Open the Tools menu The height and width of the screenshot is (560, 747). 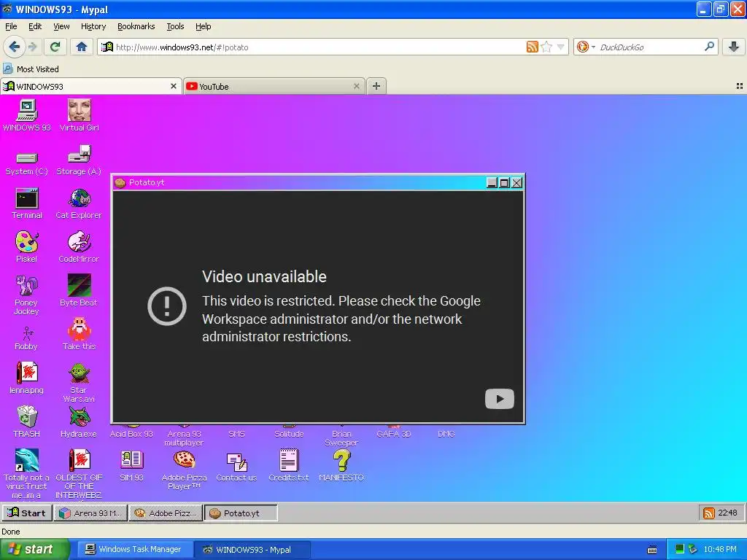coord(175,26)
